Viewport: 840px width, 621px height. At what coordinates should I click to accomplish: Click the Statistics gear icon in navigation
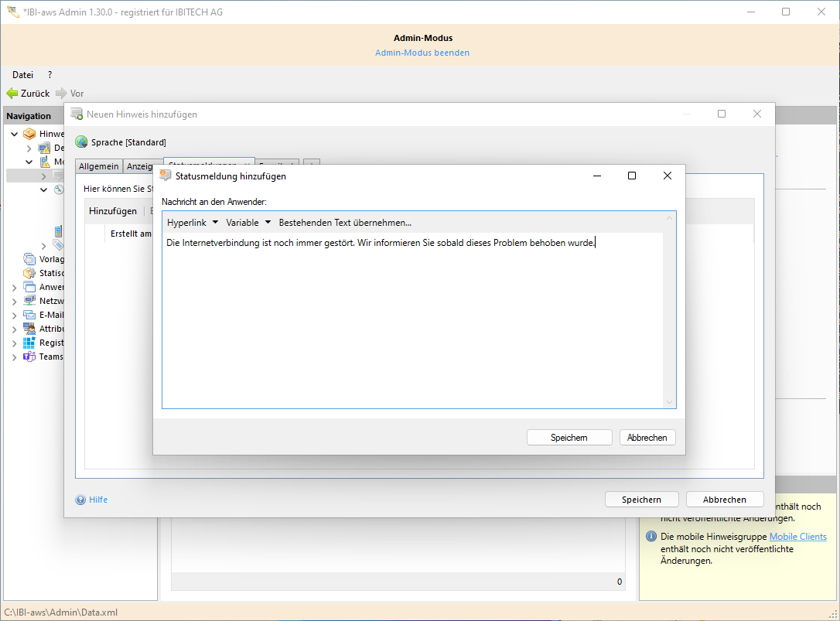tap(29, 273)
